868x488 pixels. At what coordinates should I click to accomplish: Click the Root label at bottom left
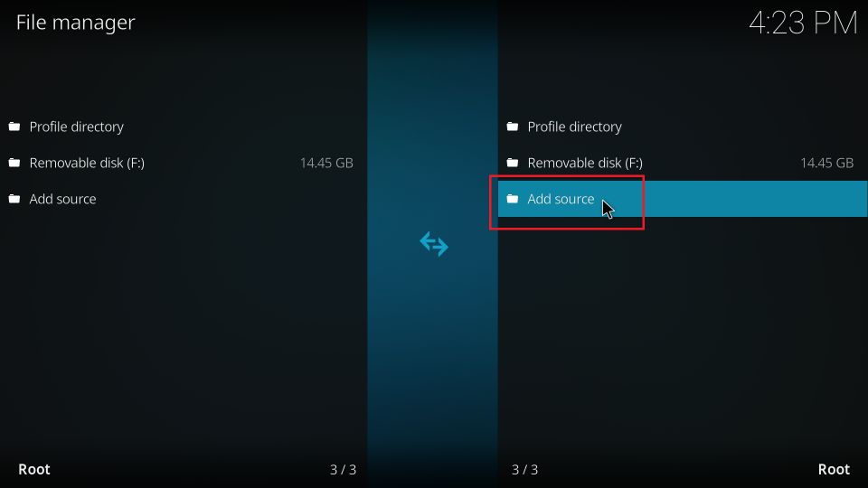[x=34, y=469]
